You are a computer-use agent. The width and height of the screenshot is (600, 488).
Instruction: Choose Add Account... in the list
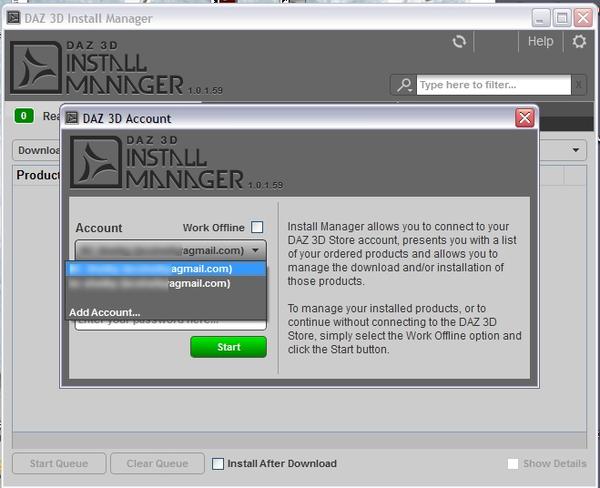coord(104,312)
